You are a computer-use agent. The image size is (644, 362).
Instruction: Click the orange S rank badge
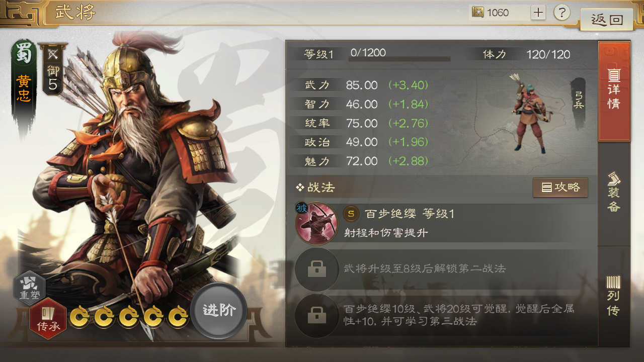click(351, 214)
